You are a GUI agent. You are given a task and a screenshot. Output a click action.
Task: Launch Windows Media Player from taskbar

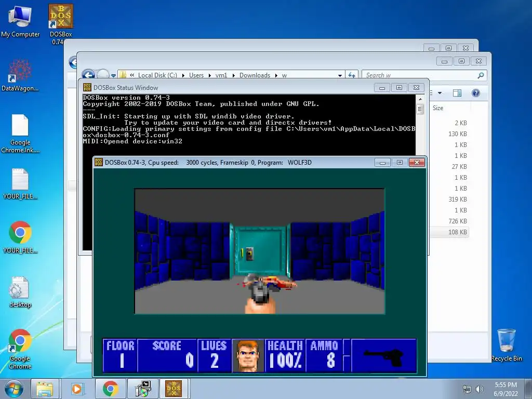[77, 389]
